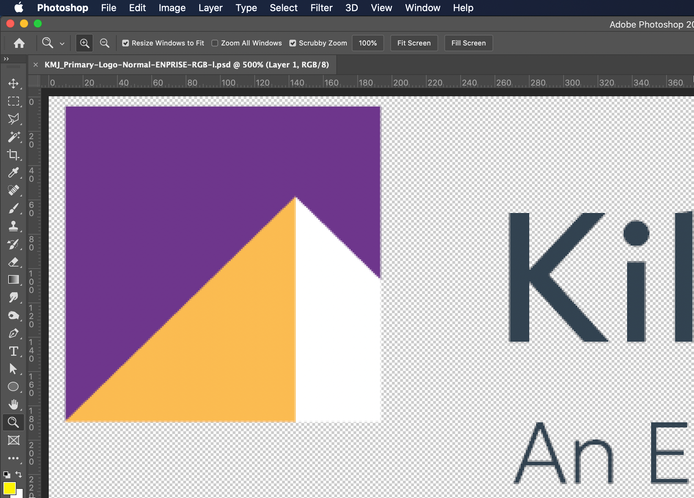Open the Type menu
The image size is (694, 498).
(x=246, y=8)
